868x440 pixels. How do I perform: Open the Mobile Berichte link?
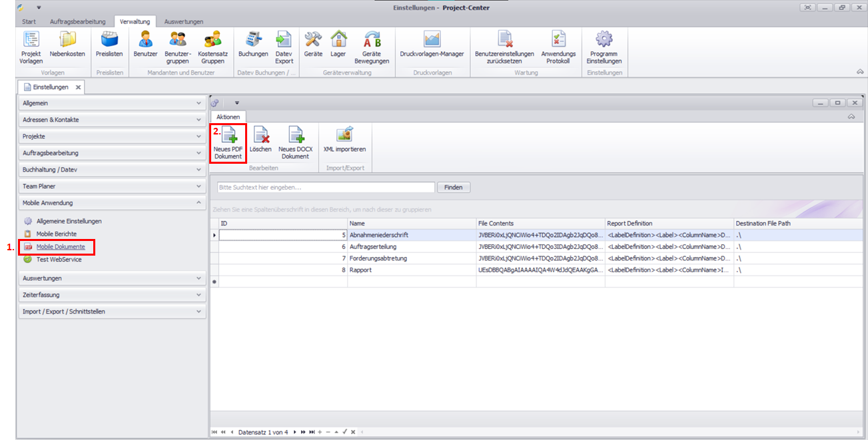(56, 234)
